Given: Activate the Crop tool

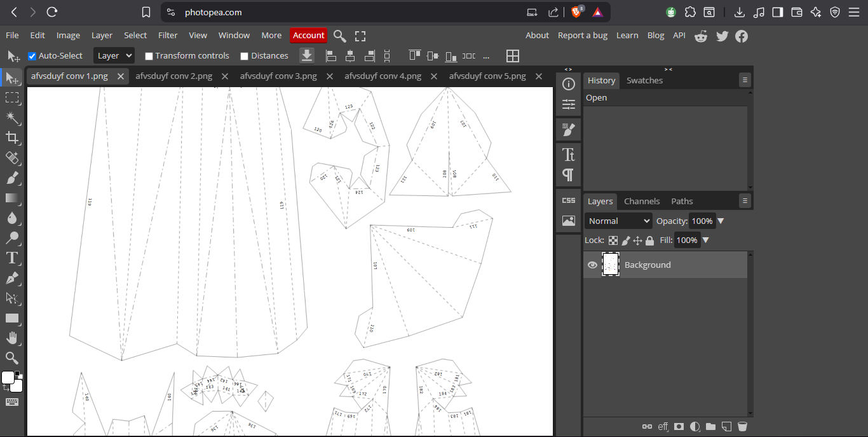Looking at the screenshot, I should click(12, 137).
